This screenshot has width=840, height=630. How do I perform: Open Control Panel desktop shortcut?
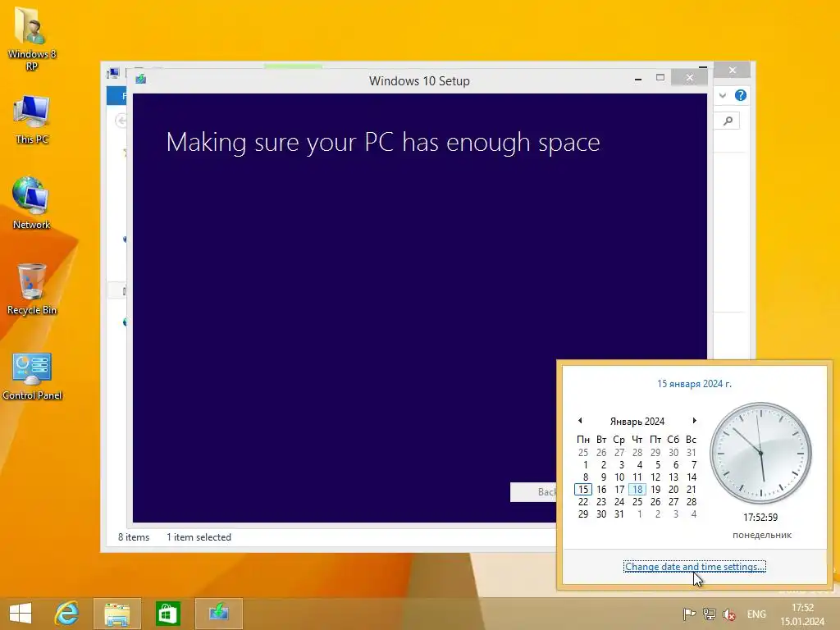[x=32, y=376]
